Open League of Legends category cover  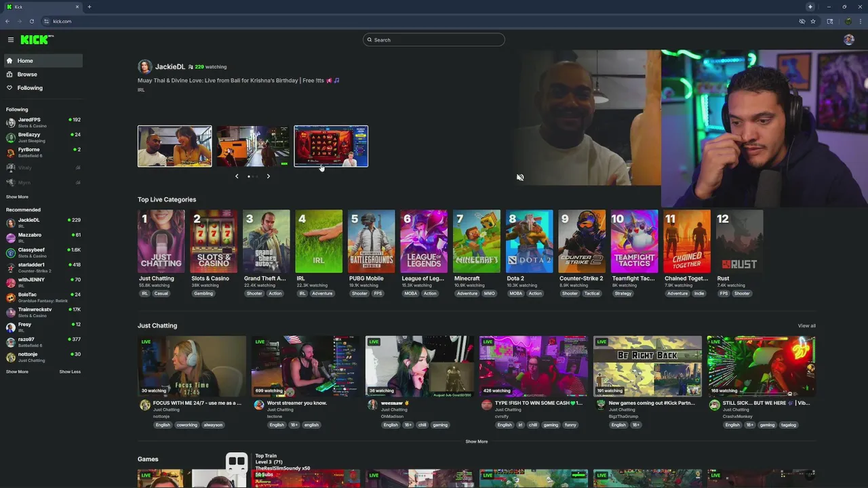(424, 241)
